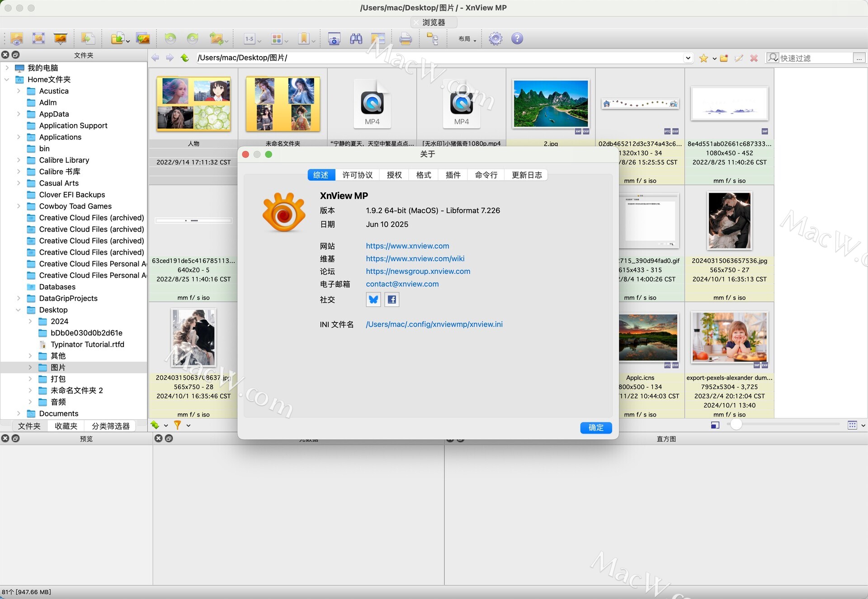
Task: Click the fullscreen view toolbar icon
Action: point(38,39)
